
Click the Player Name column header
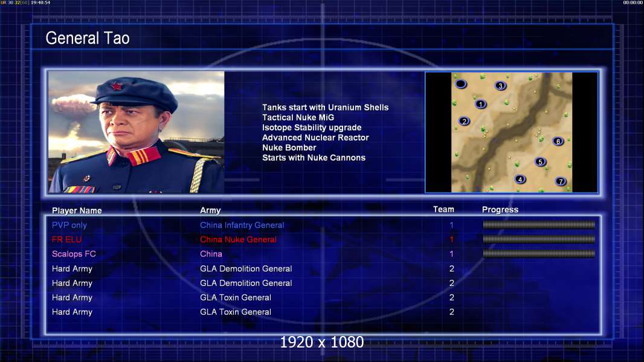click(x=77, y=211)
